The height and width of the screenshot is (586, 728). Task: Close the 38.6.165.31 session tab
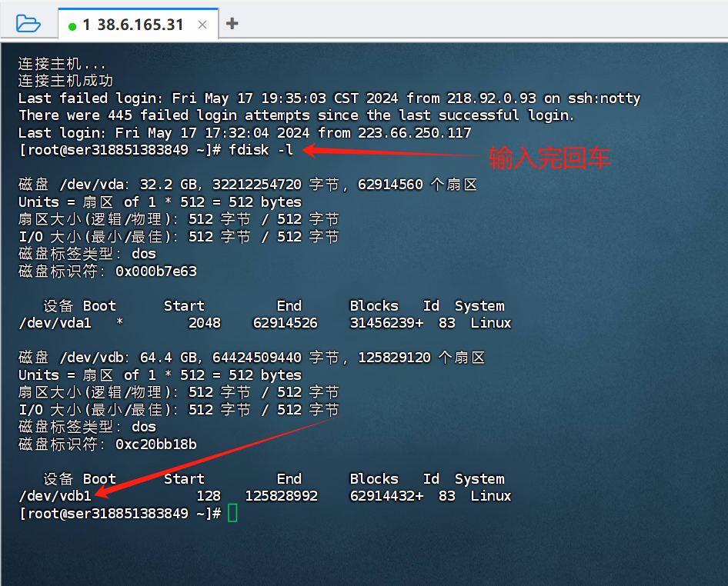point(202,25)
